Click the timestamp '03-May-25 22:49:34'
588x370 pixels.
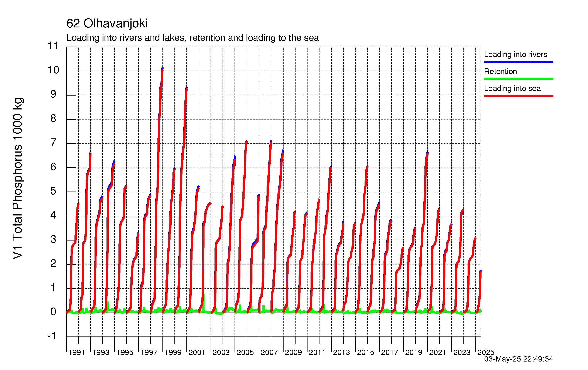tap(518, 359)
